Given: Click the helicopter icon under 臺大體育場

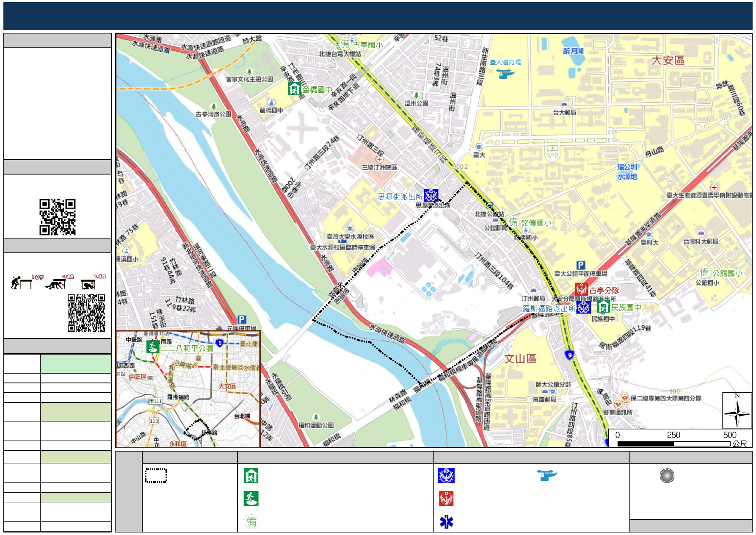Looking at the screenshot, I should [505, 75].
